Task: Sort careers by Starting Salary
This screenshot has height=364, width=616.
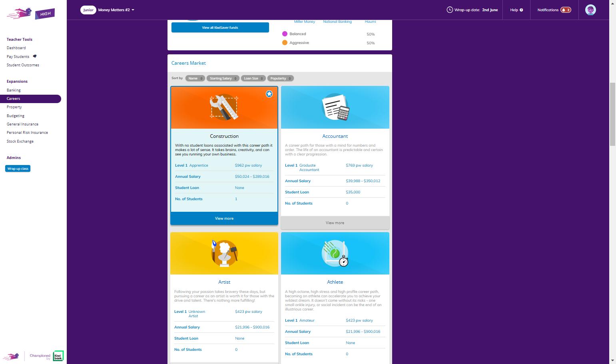Action: 223,78
